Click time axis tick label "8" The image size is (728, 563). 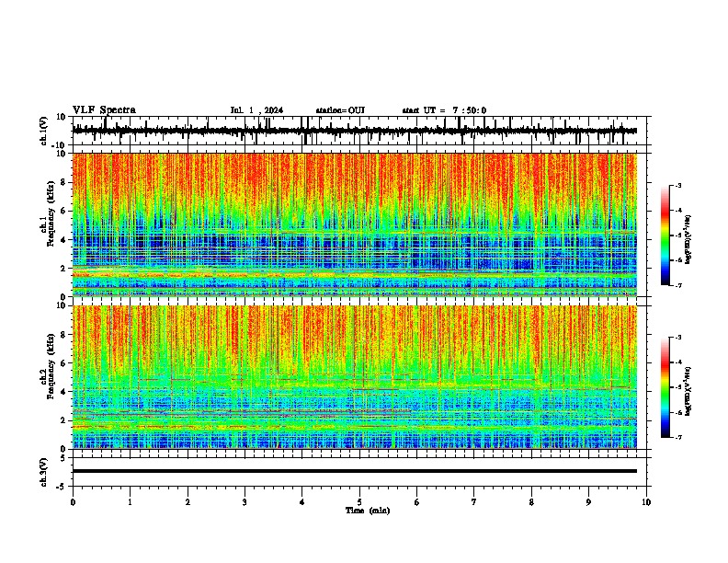(531, 502)
